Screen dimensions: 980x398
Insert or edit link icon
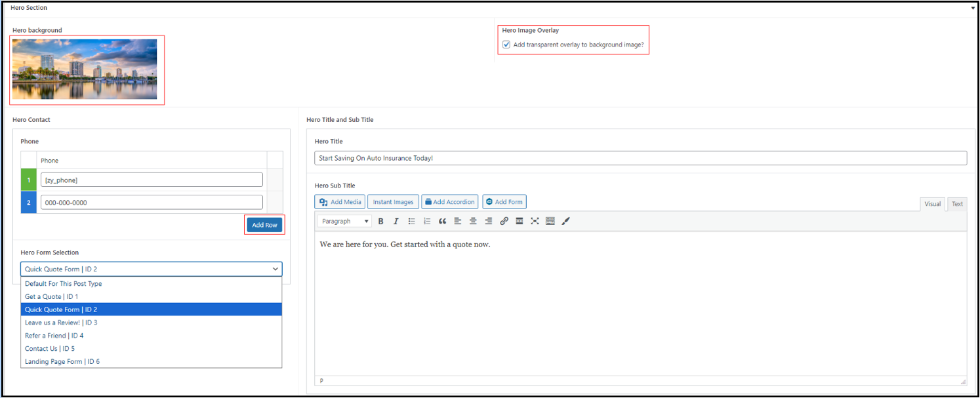504,222
